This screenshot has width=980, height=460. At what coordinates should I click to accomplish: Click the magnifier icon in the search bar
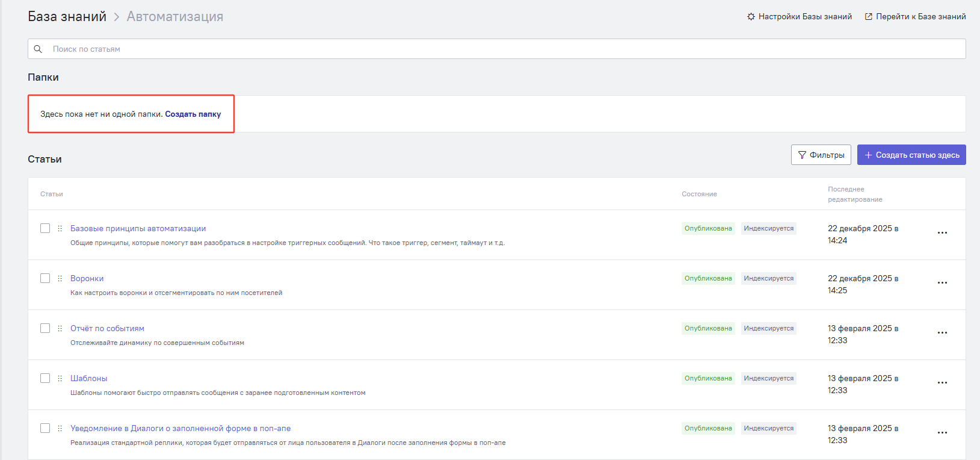[x=38, y=49]
